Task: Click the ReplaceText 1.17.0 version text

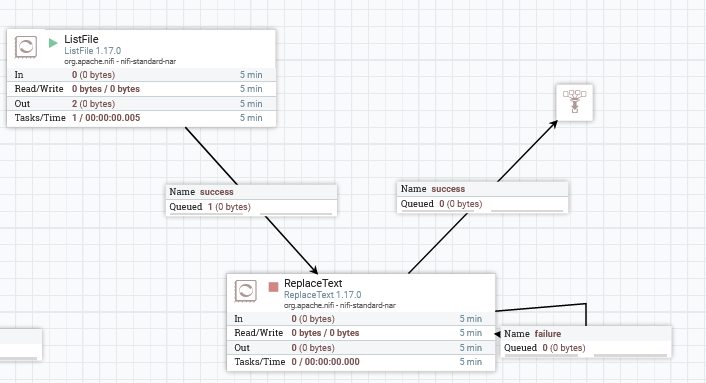Action: (x=322, y=295)
